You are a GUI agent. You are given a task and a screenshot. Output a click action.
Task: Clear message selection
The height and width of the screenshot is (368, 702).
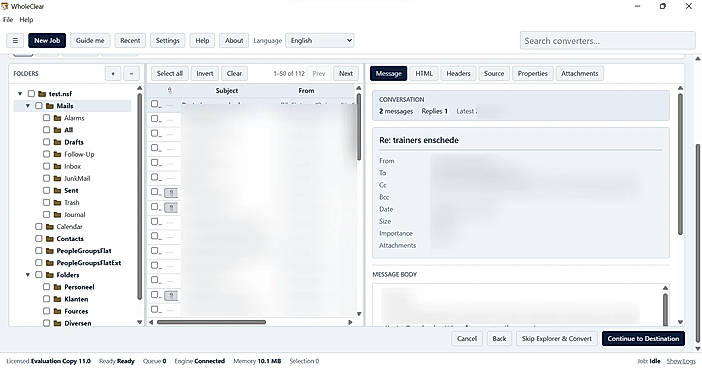[234, 73]
